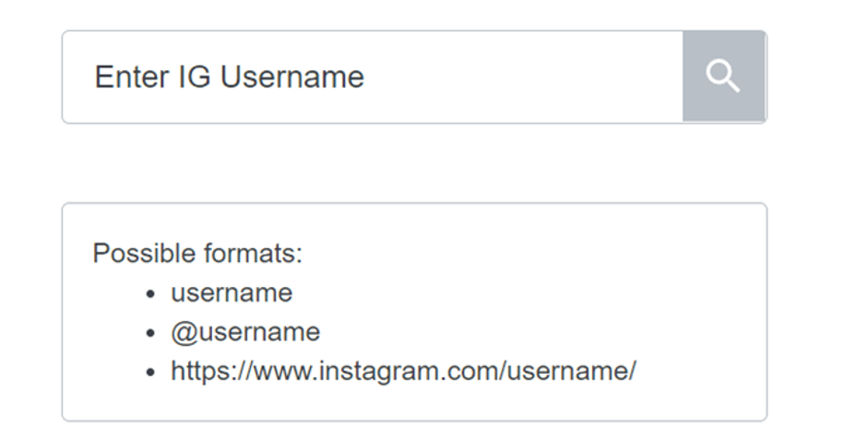Click the bullet before "@username"
The image size is (868, 440).
coord(150,333)
